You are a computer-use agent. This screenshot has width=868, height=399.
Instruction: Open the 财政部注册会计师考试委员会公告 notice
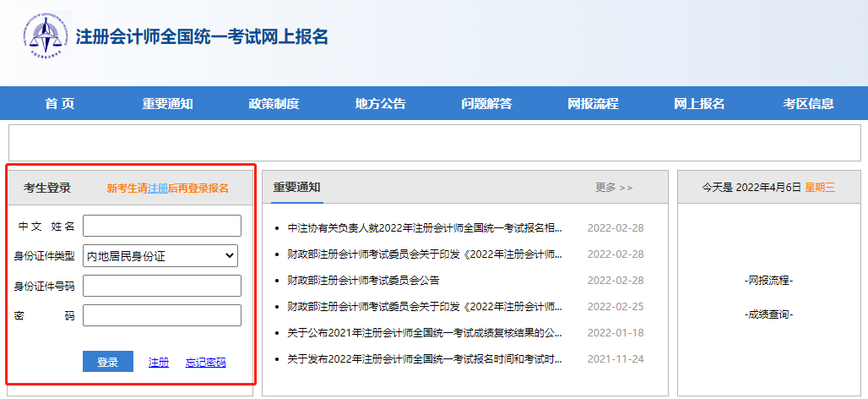coord(363,280)
